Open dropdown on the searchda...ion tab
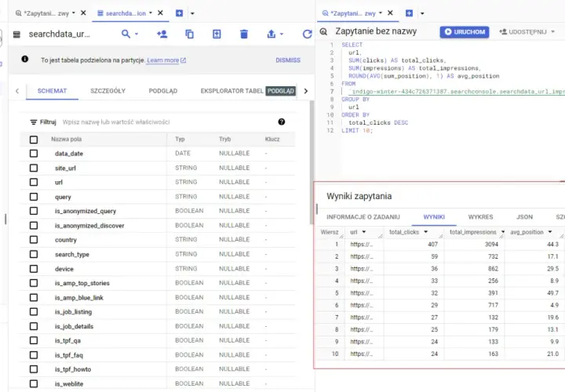The width and height of the screenshot is (565, 392). (x=151, y=13)
